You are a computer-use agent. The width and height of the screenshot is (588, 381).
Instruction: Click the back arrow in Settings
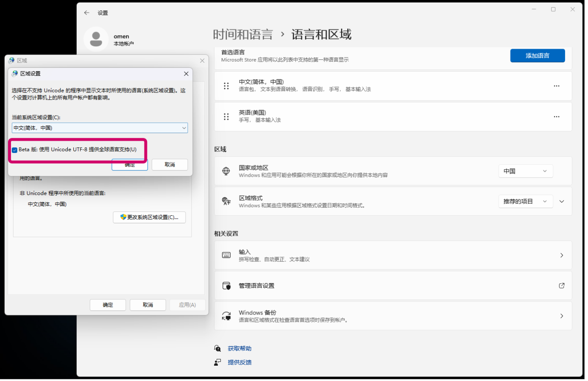86,13
